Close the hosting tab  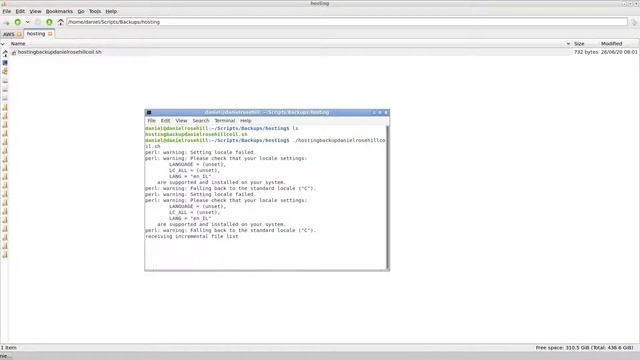click(50, 34)
